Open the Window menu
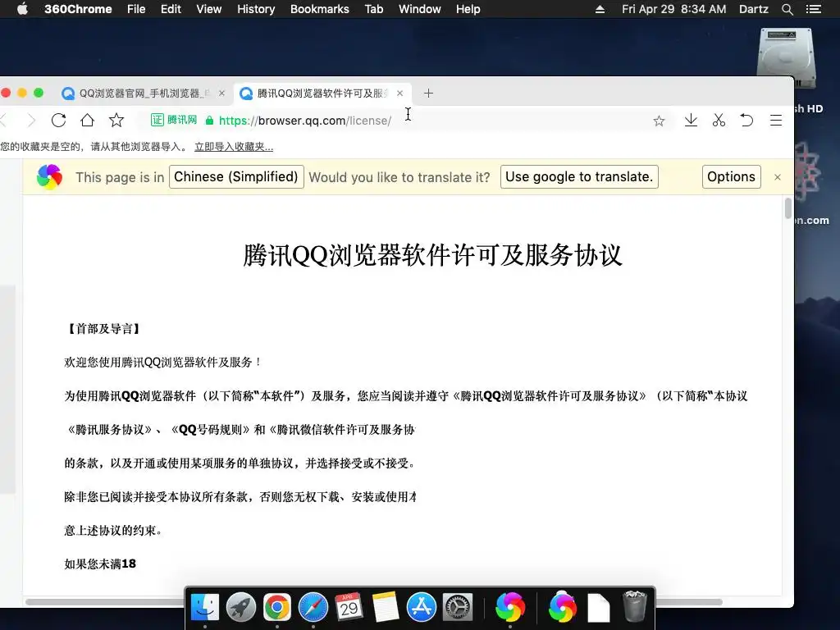This screenshot has width=840, height=630. 419,9
